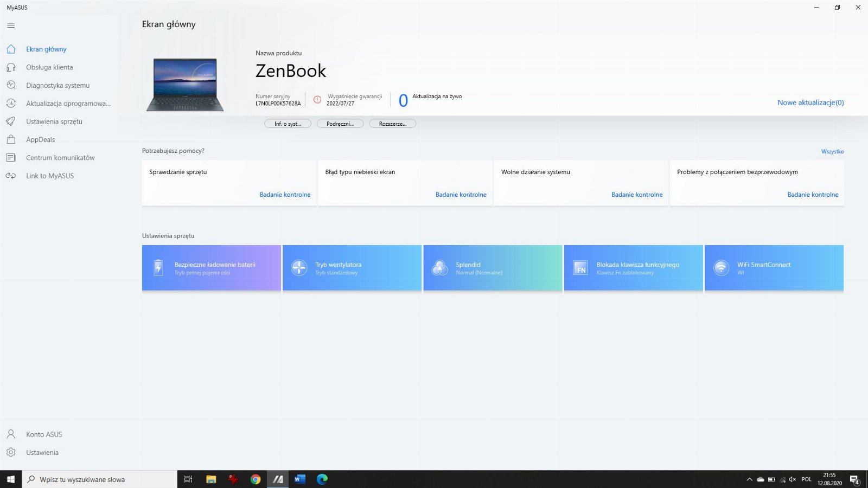Click the warranty expiration warning icon
This screenshot has height=488, width=868.
317,100
